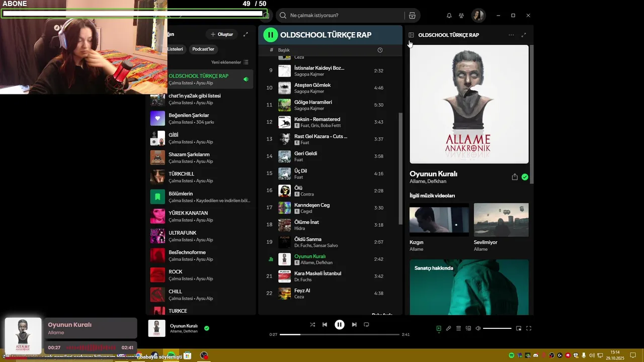Toggle the saved checkmark in the player bar
The height and width of the screenshot is (362, 644).
click(207, 328)
